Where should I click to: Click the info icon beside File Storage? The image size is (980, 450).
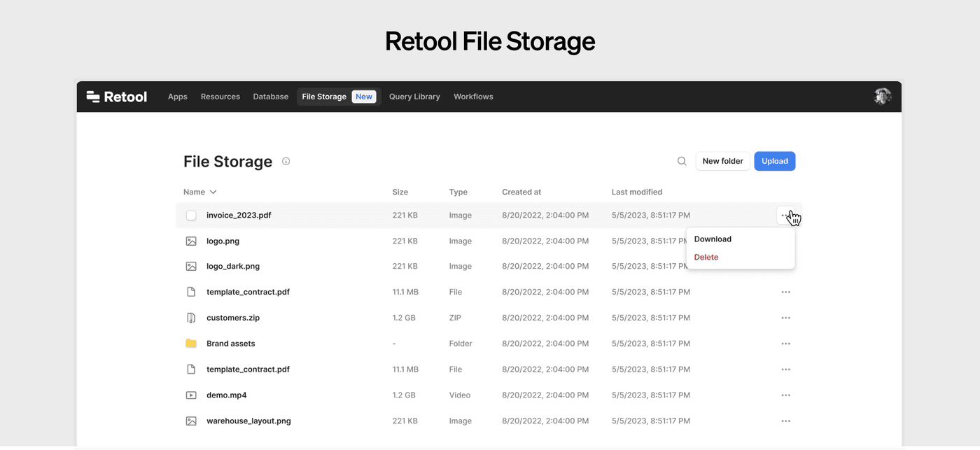tap(286, 162)
